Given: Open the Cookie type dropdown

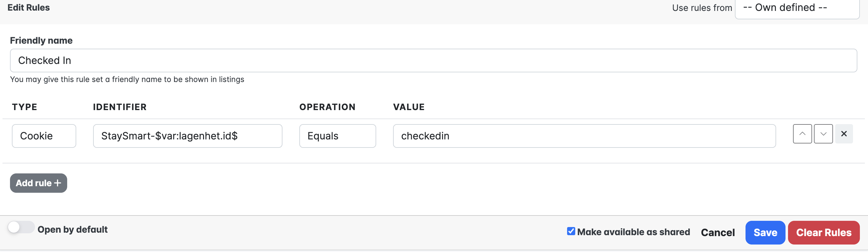Looking at the screenshot, I should click(x=44, y=136).
